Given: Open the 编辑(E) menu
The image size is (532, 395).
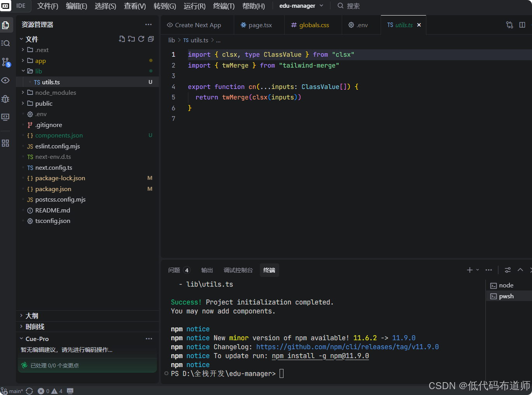Looking at the screenshot, I should [76, 6].
